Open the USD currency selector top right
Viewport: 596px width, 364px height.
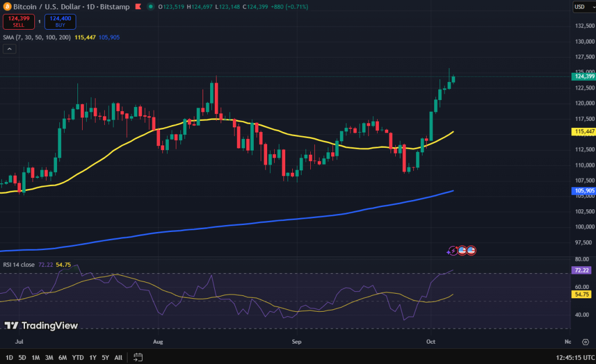pyautogui.click(x=585, y=7)
